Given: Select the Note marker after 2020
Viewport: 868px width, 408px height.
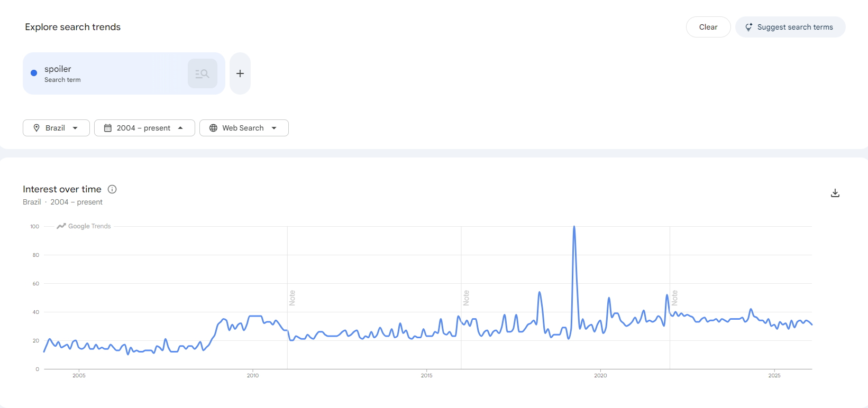Looking at the screenshot, I should click(x=674, y=298).
